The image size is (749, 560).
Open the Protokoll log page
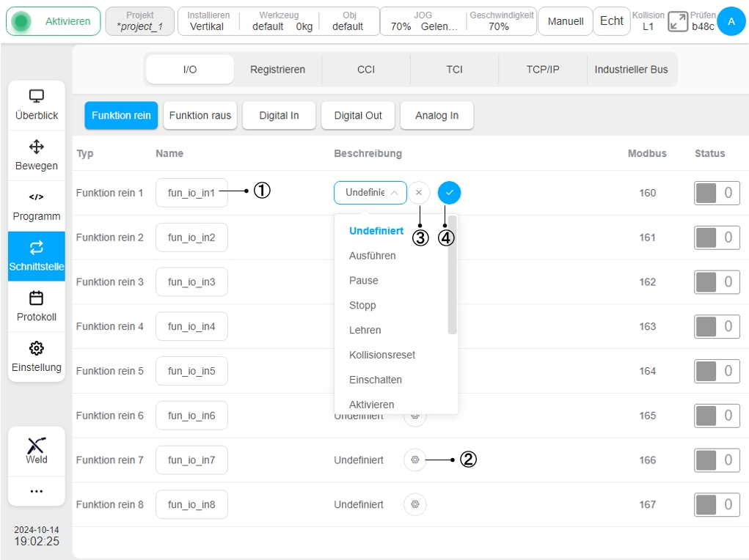(x=36, y=306)
